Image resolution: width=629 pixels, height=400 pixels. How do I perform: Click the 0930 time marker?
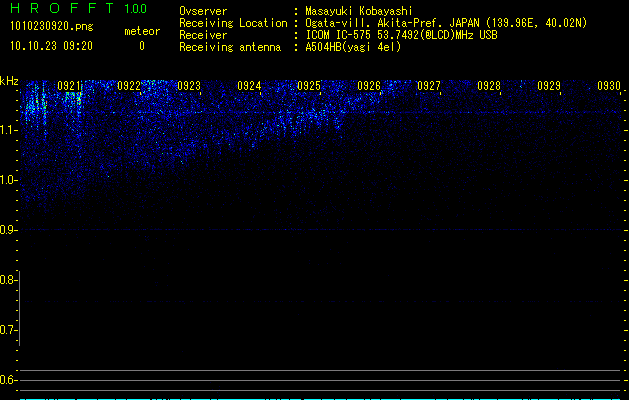click(x=609, y=86)
